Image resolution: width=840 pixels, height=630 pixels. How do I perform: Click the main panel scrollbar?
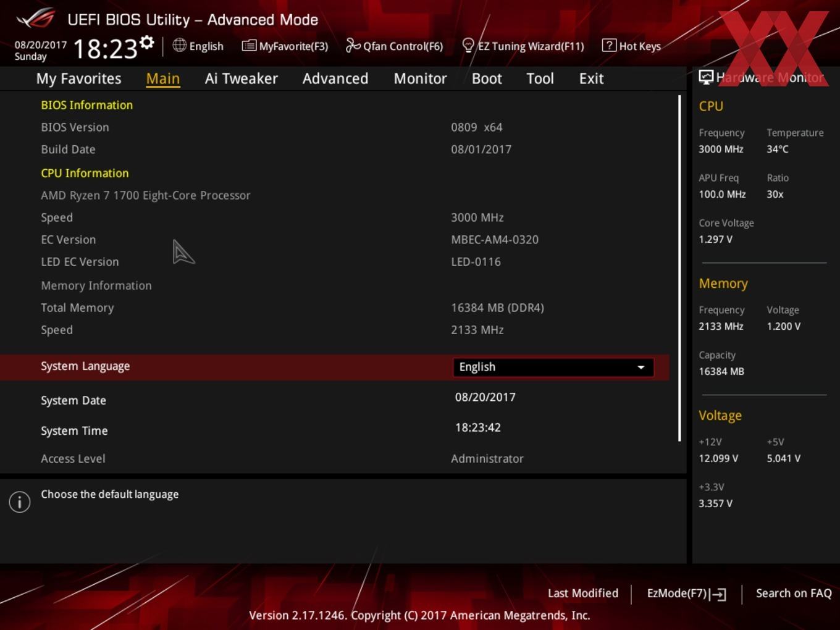tap(679, 268)
